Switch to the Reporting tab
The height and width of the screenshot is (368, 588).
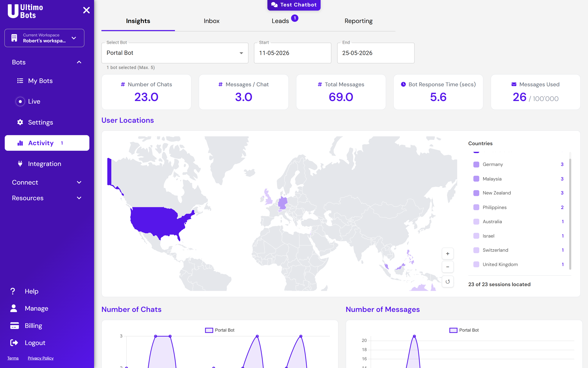click(358, 21)
